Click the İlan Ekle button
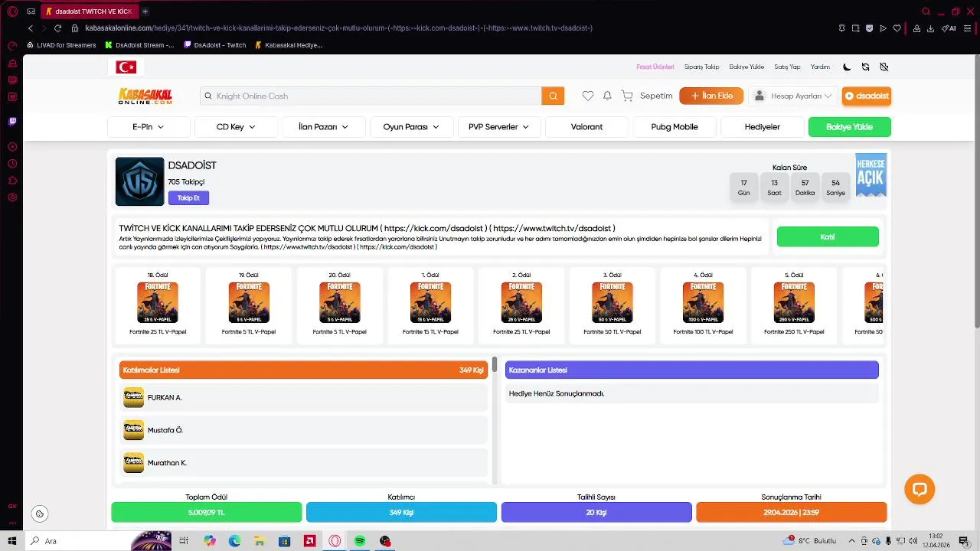This screenshot has height=551, width=980. (711, 96)
